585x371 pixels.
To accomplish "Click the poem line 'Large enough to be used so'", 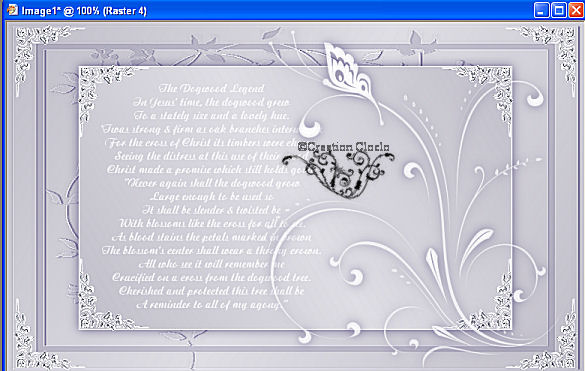I will coord(212,196).
